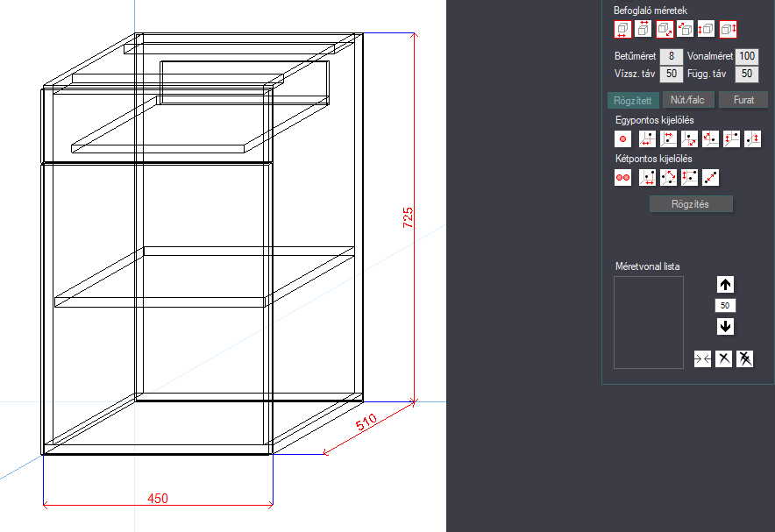
Task: Switch to the Furat tab
Action: tap(743, 100)
